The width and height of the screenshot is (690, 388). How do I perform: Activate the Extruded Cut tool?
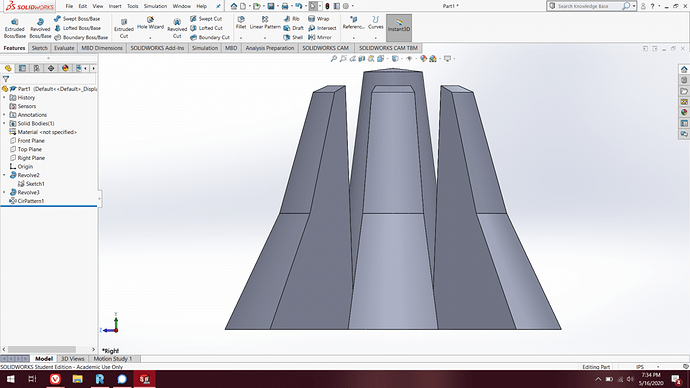(124, 29)
